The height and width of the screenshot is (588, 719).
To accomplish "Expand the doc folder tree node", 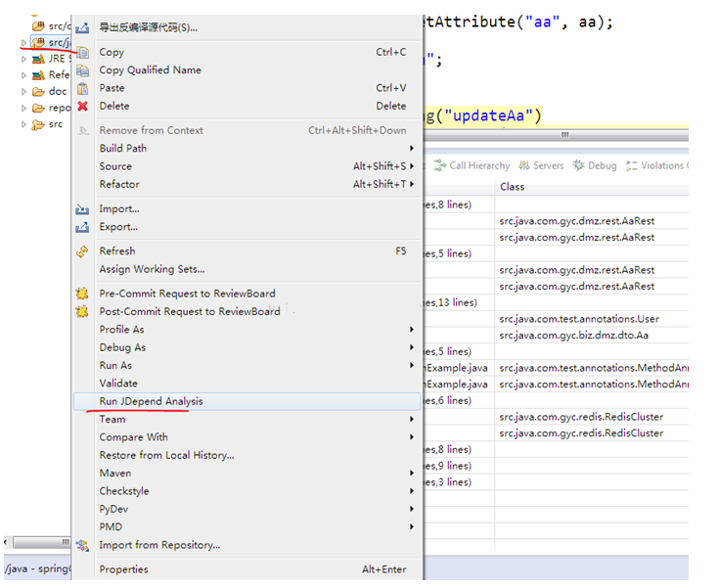I will point(23,92).
